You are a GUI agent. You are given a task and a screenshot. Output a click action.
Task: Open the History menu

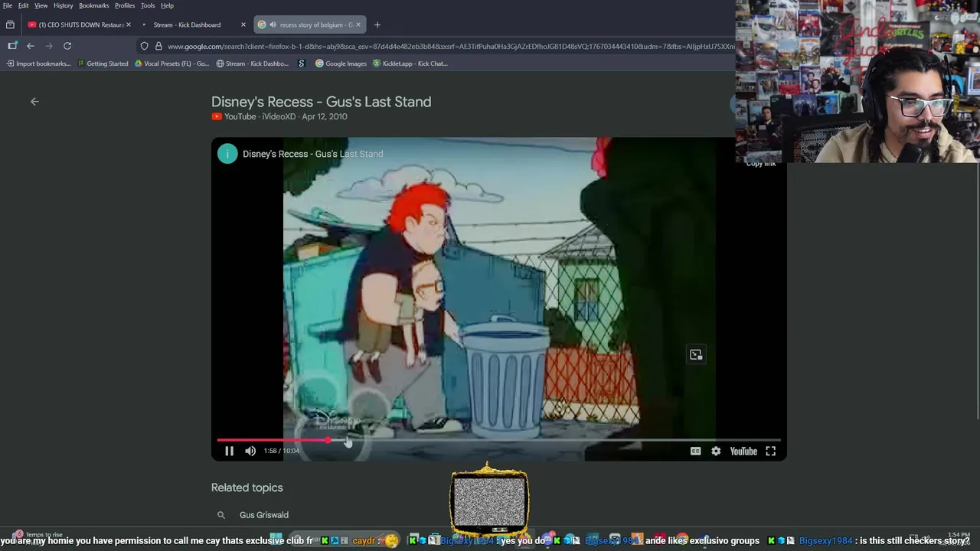64,5
